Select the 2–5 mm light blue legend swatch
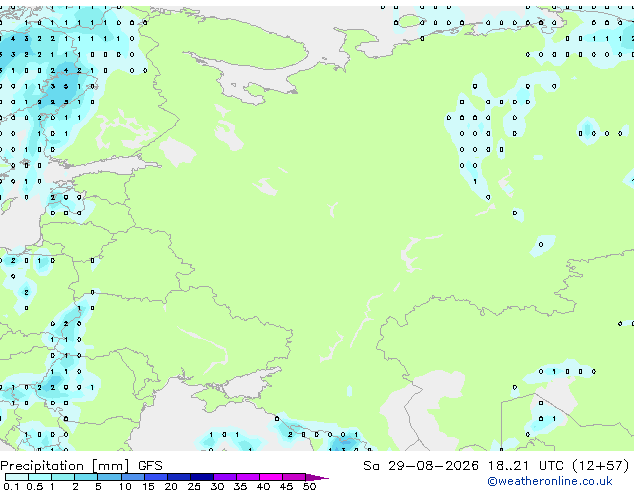Viewport: 634px width, 490px height. pos(86,477)
